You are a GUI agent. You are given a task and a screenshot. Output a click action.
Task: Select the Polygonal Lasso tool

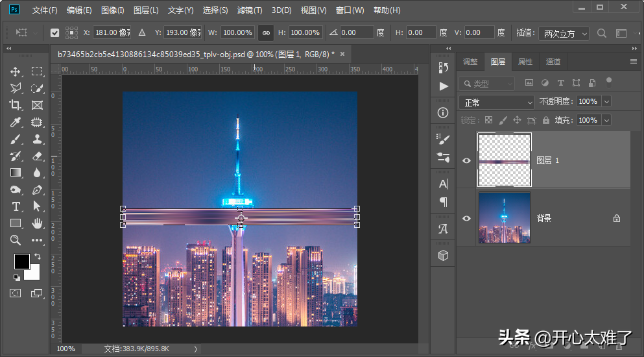click(x=15, y=88)
